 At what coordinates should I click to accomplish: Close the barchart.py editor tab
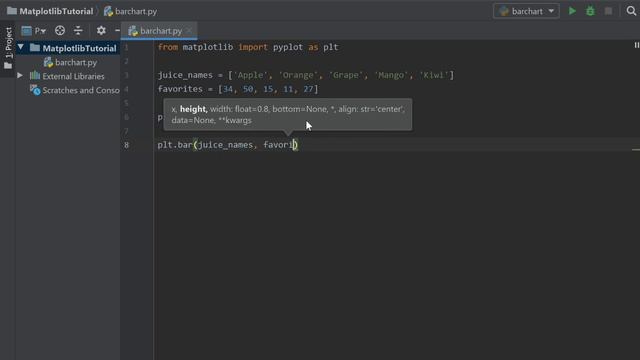point(189,30)
